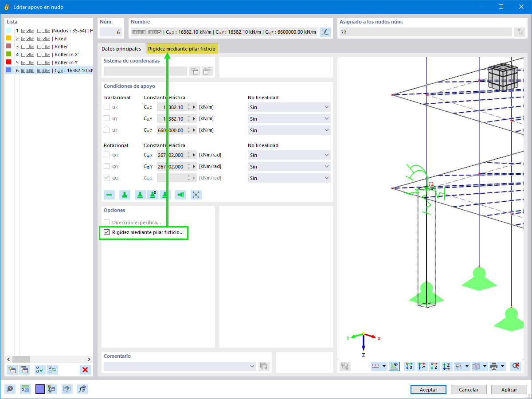Uncheck Rigidez mediante pilar ficticio option
The width and height of the screenshot is (532, 399).
tap(106, 232)
